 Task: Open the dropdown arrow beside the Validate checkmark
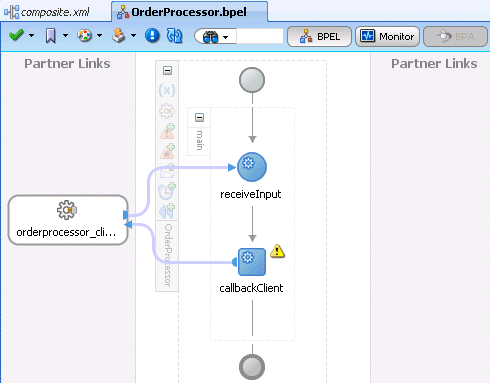click(x=32, y=35)
